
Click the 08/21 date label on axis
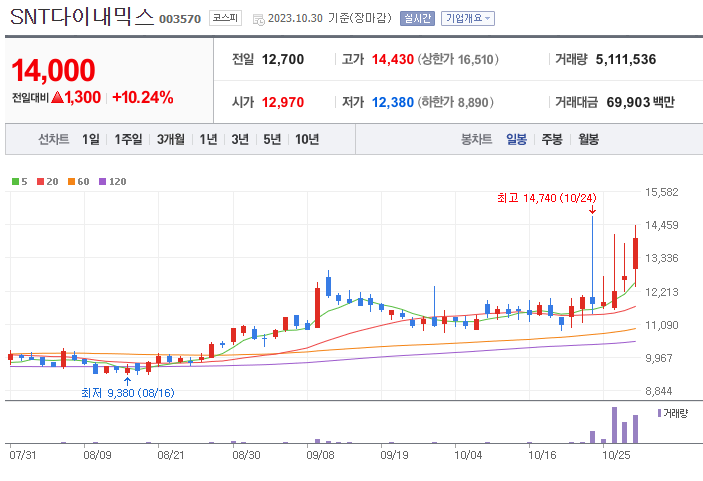tap(171, 455)
